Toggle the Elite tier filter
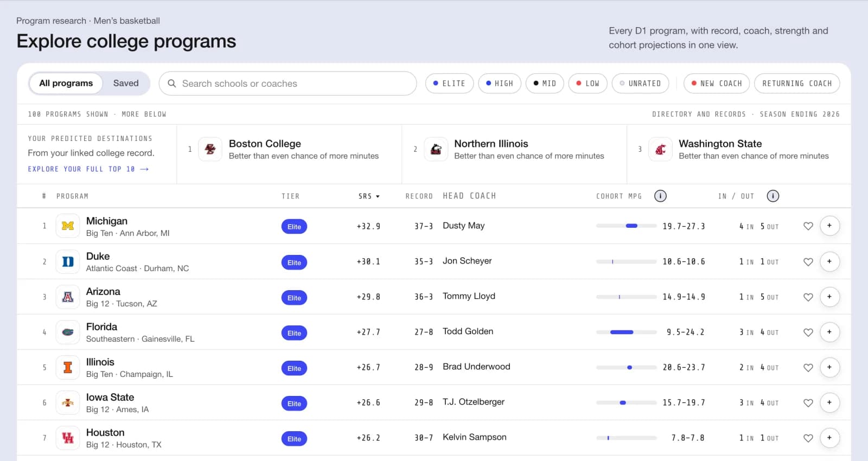Screen dimensions: 868x461 [449, 84]
